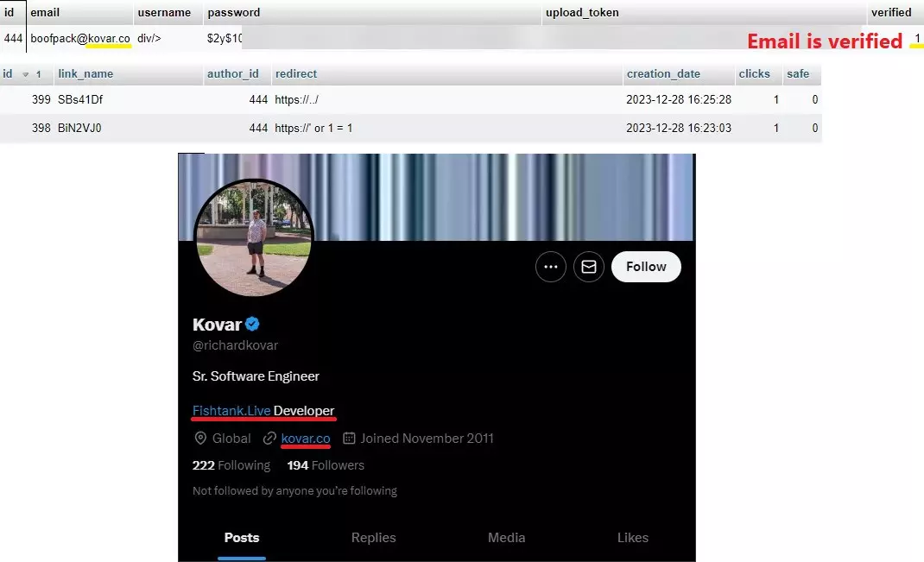Sort by the safe column header
924x562 pixels.
pos(798,73)
